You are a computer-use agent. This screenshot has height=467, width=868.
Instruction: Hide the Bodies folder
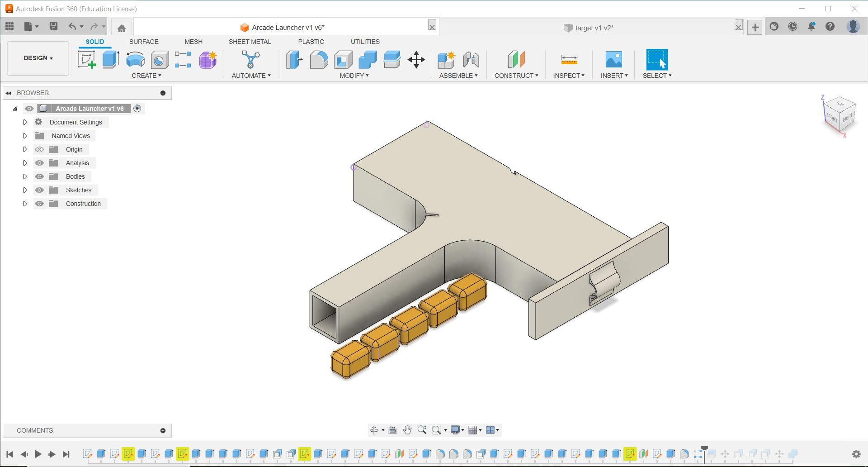point(40,176)
